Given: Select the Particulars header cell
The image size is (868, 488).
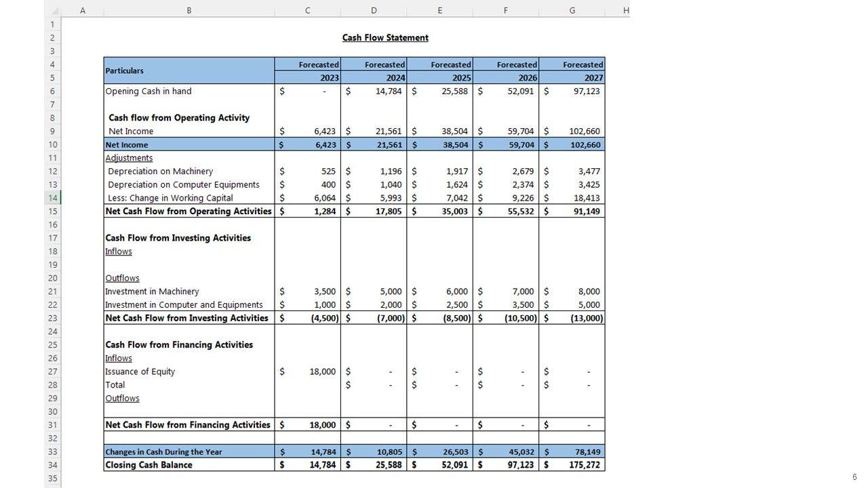Looking at the screenshot, I should click(189, 70).
